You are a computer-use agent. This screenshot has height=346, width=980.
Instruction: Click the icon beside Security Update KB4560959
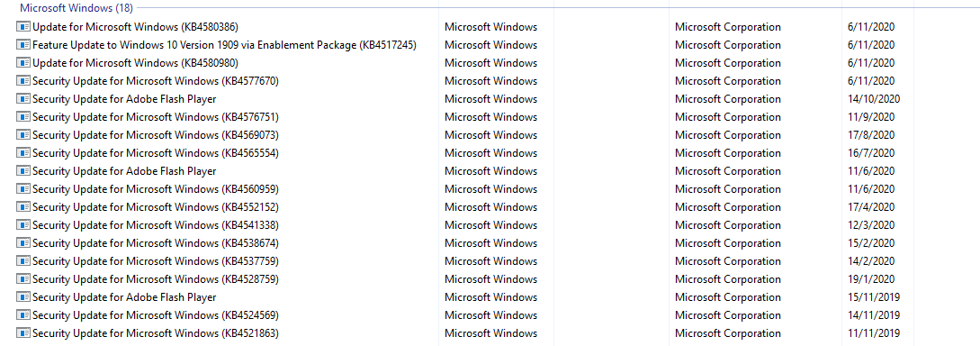(x=23, y=189)
